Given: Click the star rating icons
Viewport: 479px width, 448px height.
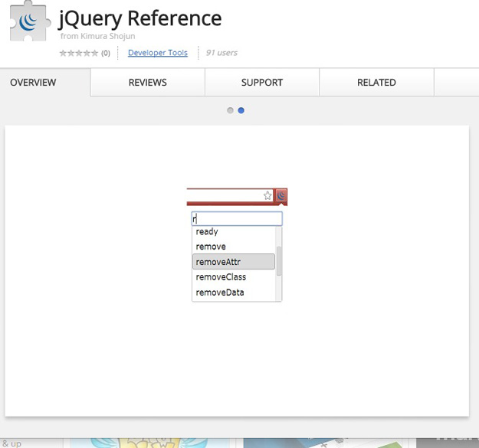Looking at the screenshot, I should [x=79, y=53].
